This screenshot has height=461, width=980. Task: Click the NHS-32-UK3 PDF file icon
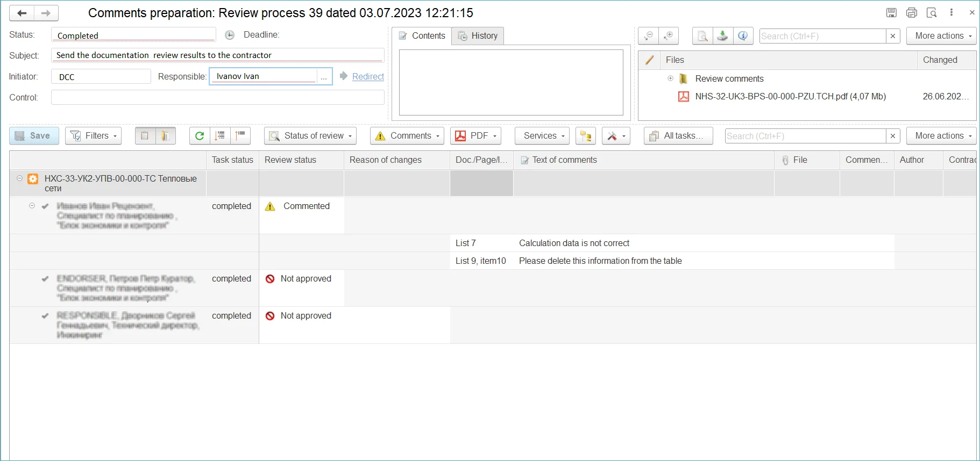[x=683, y=97]
